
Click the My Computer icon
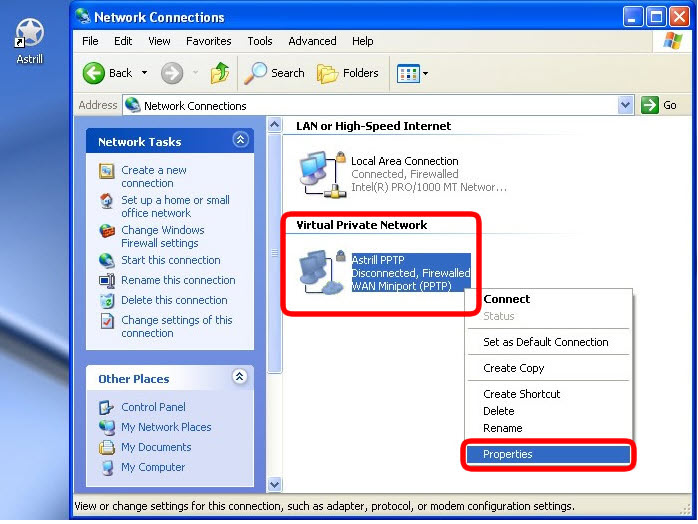107,467
